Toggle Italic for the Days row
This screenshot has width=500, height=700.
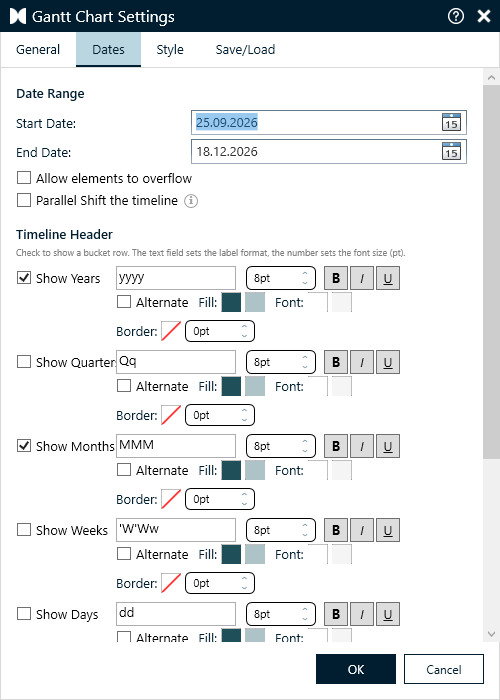362,614
